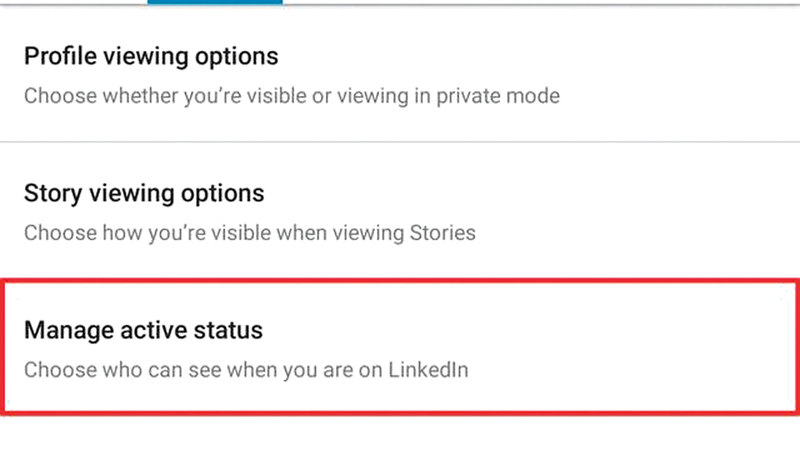Open Manage active status setting
The height and width of the screenshot is (450, 800).
[400, 348]
